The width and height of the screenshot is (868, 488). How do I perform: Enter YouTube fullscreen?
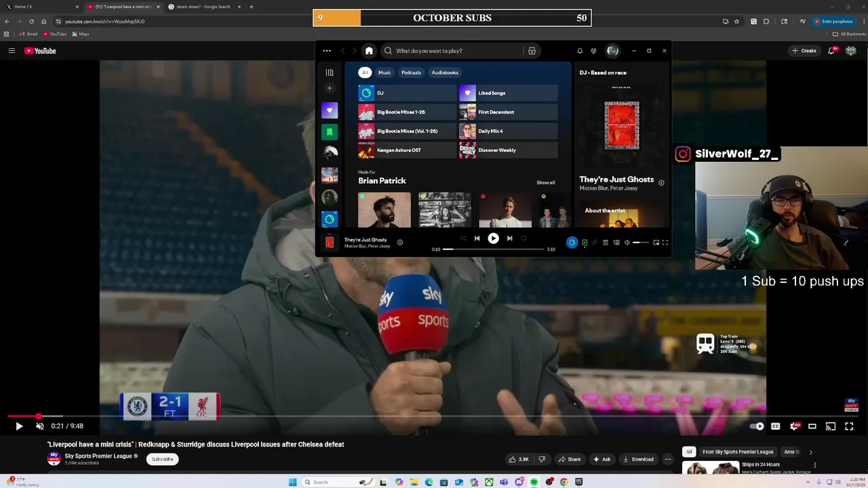coord(849,426)
